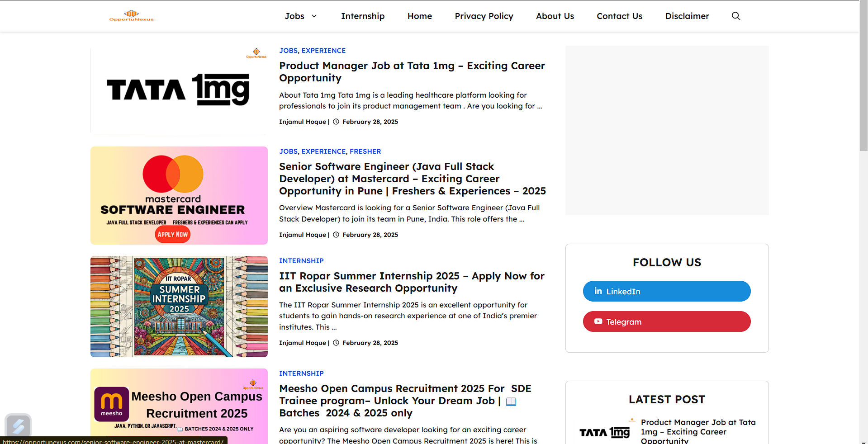Click the LATEST POST heading

[667, 399]
